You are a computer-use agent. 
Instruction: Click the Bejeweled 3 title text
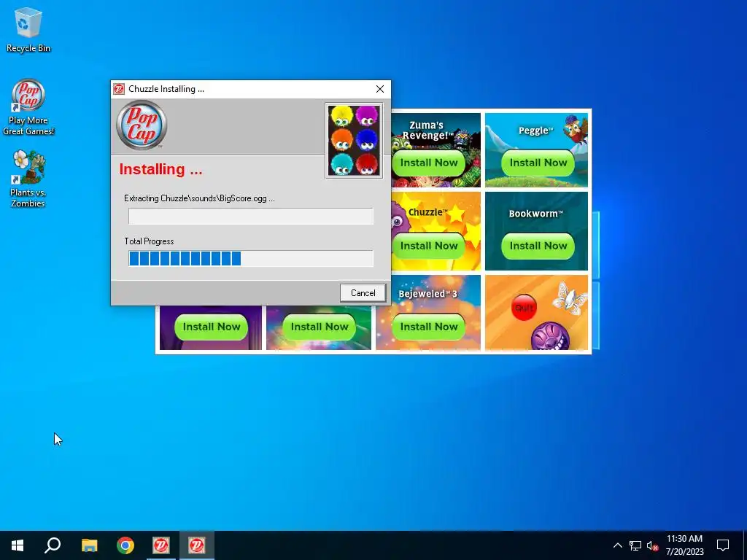point(427,294)
